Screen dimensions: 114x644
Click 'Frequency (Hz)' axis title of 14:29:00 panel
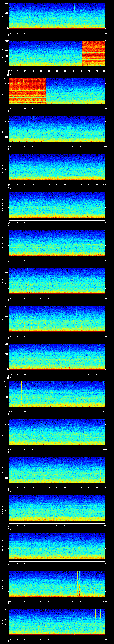pyautogui.click(x=3, y=16)
